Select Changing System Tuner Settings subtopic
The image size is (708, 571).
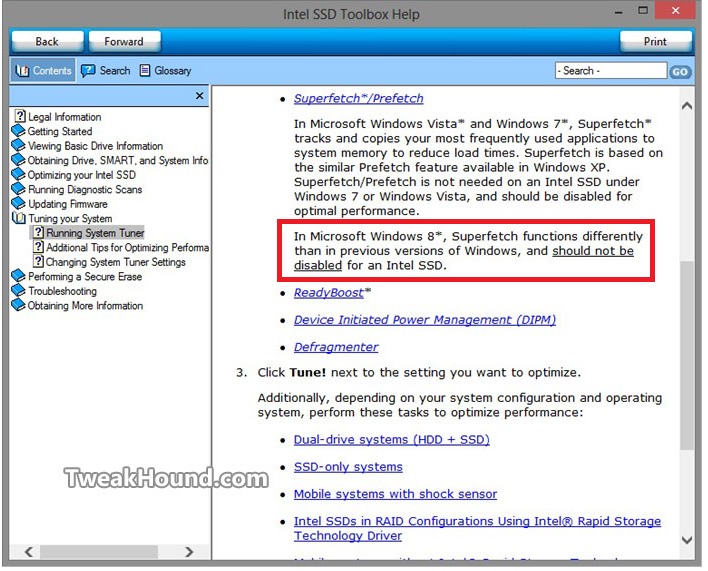coord(116,262)
